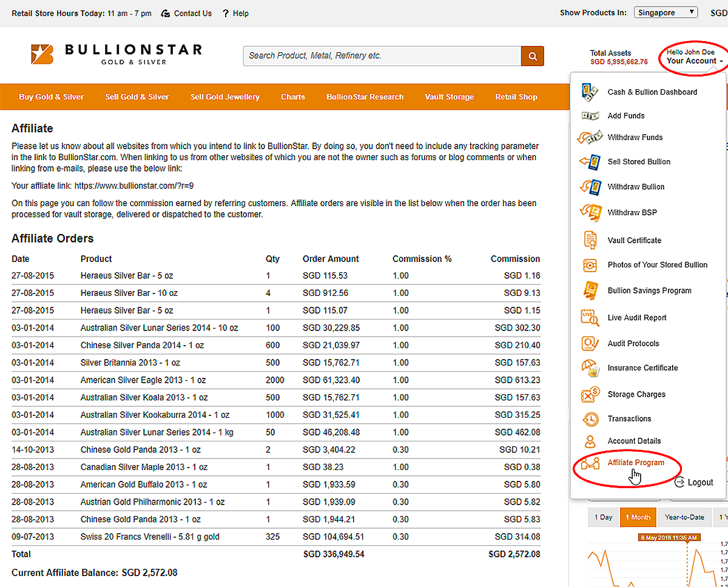
Task: Click Swiss 20 Francs Vrenelli product row
Action: point(275,537)
